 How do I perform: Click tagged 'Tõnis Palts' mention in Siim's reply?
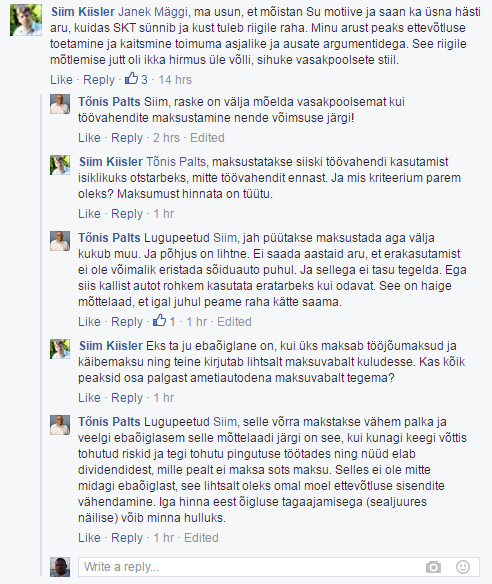click(x=175, y=162)
